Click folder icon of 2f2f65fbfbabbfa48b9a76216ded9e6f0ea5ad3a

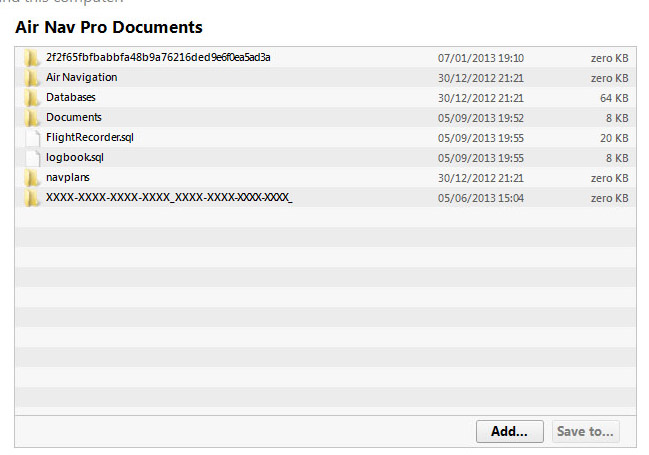coord(31,58)
